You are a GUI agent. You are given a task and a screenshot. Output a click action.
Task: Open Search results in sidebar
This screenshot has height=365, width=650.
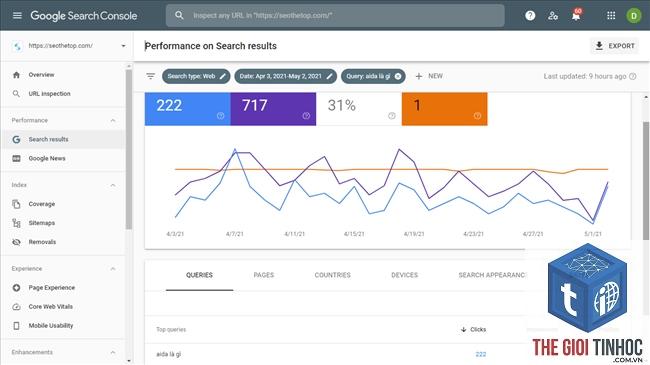tap(63, 139)
